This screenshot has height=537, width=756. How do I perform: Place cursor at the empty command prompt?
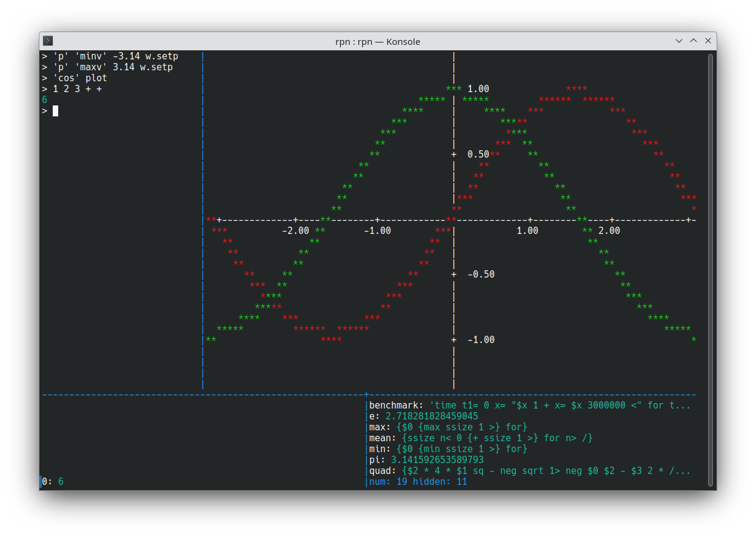pyautogui.click(x=56, y=111)
